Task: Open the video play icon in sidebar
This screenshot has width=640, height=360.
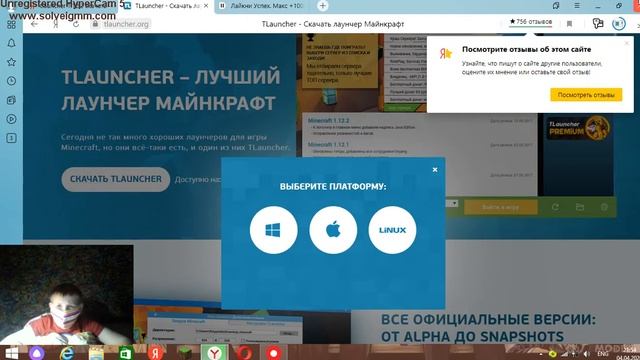Action: (11, 119)
